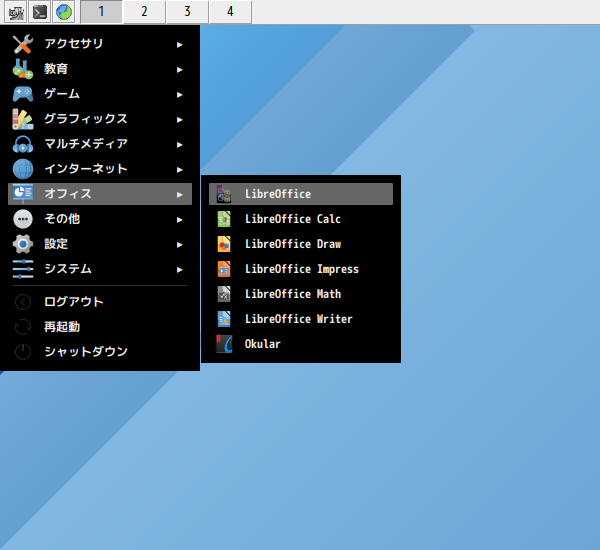Open the グラフィックス menu entry
This screenshot has width=600, height=550.
[x=100, y=119]
